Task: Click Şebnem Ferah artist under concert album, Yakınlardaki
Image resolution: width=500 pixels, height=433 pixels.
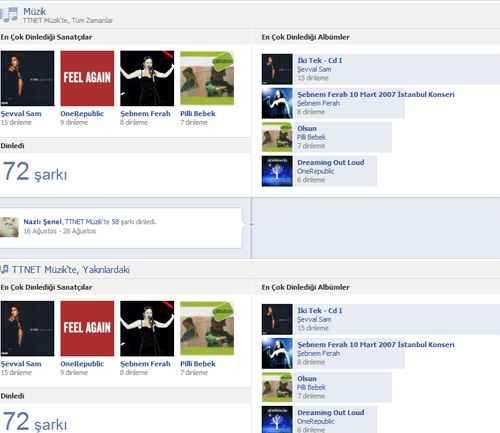Action: click(x=318, y=353)
